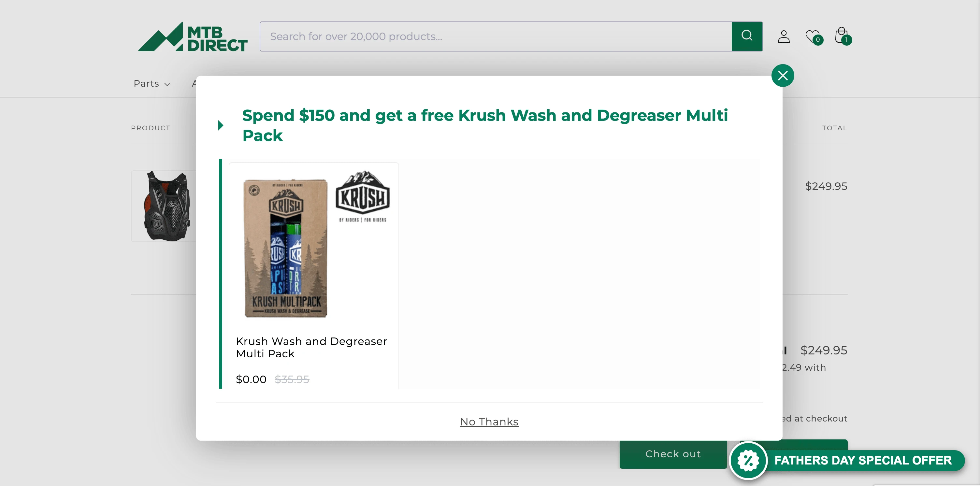
Task: Click the chest protector product thumbnail
Action: point(166,206)
